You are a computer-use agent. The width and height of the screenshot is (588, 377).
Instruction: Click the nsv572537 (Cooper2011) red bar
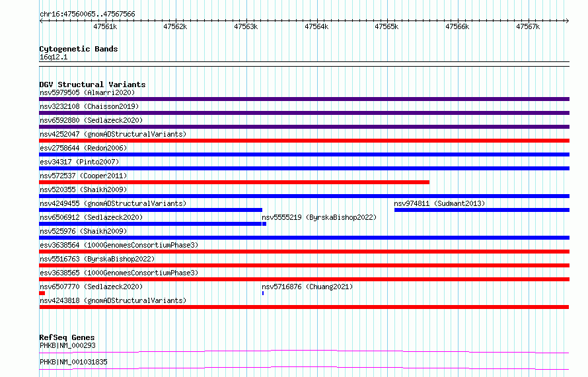click(x=234, y=182)
